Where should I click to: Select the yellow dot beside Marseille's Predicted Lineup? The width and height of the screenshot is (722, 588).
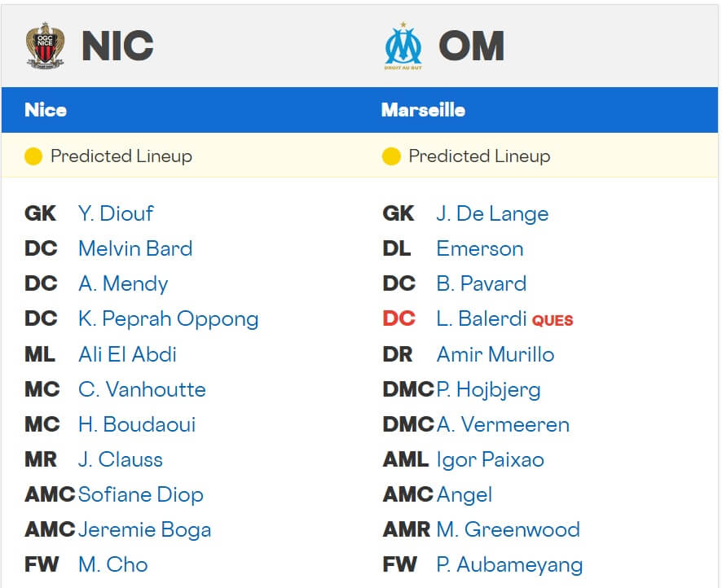click(x=390, y=155)
